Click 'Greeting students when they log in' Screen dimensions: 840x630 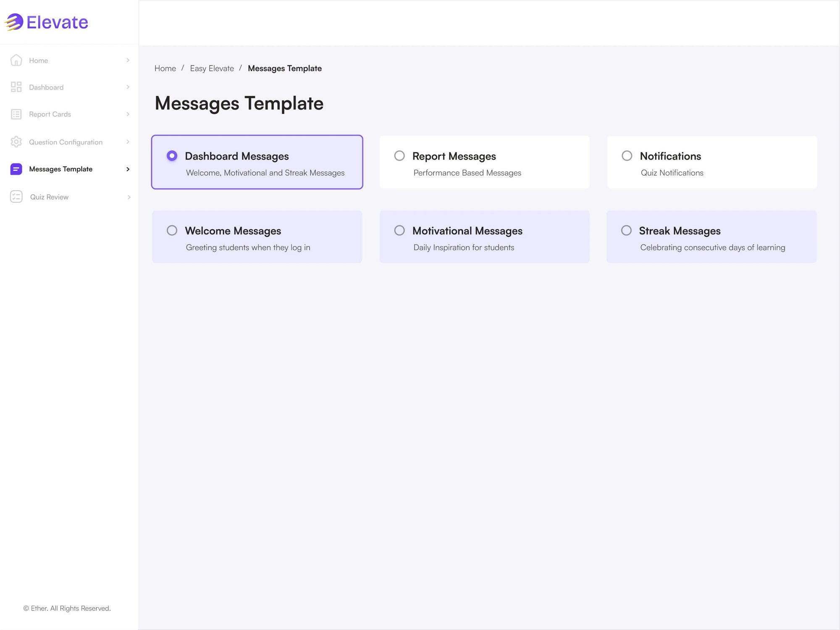click(x=248, y=247)
